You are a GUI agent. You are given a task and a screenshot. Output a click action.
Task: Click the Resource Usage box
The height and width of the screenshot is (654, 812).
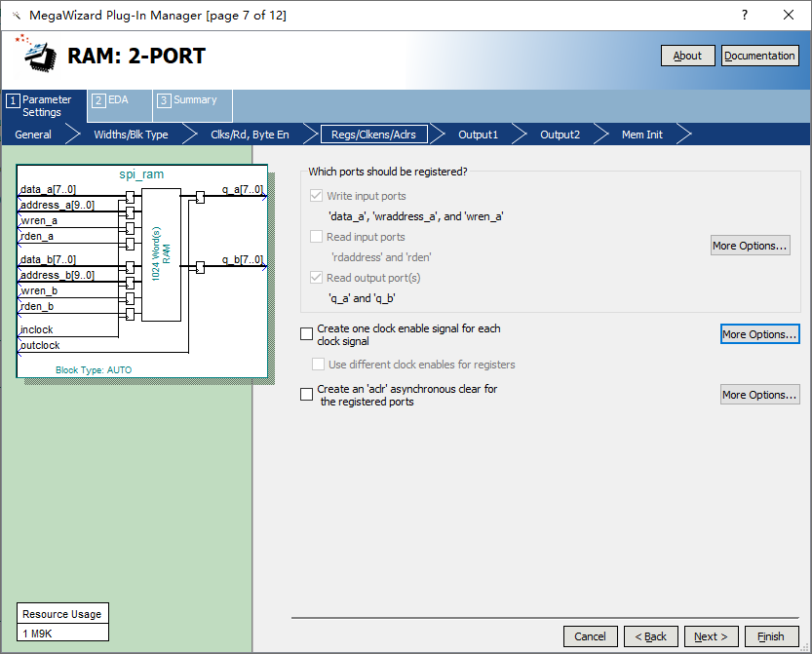(61, 623)
